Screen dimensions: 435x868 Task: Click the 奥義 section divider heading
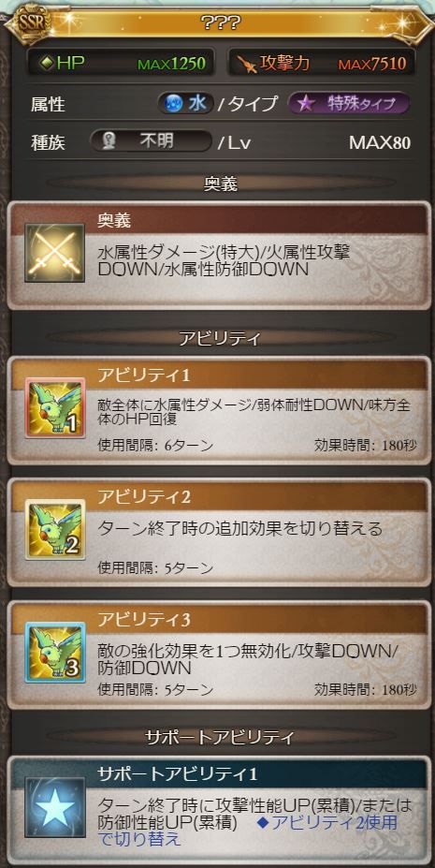(x=221, y=184)
